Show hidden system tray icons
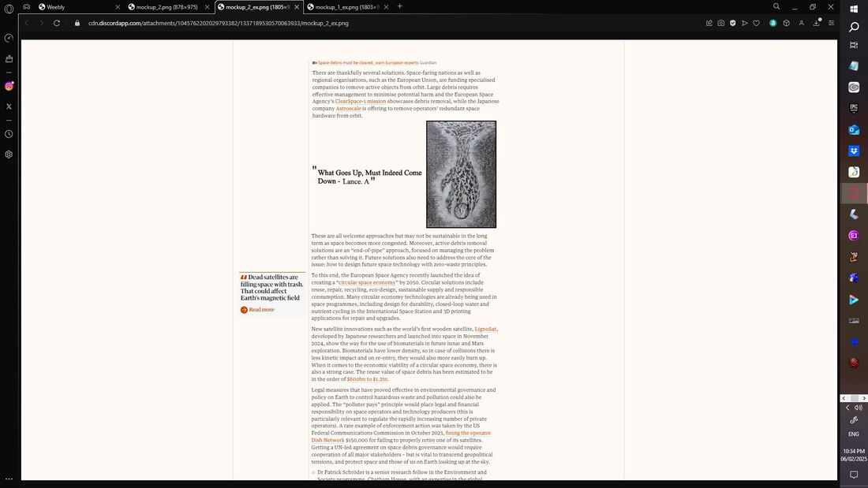Image resolution: width=868 pixels, height=488 pixels. (x=847, y=408)
